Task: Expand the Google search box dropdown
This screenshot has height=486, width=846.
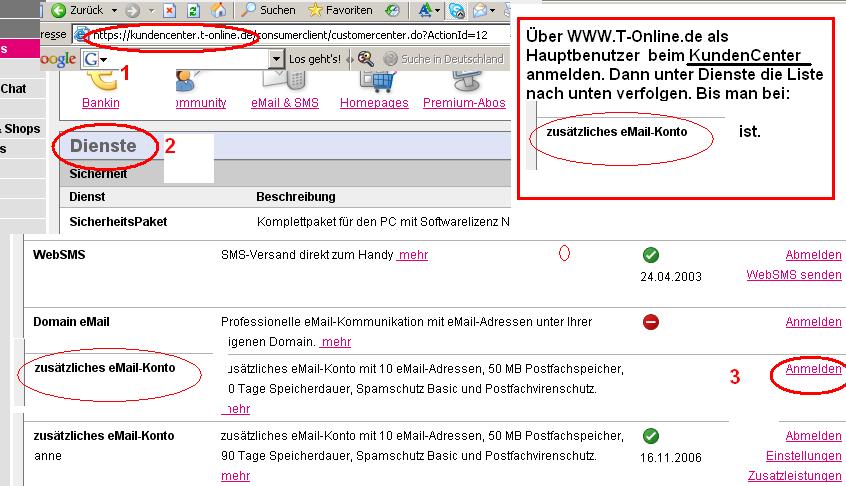Action: pyautogui.click(x=277, y=59)
